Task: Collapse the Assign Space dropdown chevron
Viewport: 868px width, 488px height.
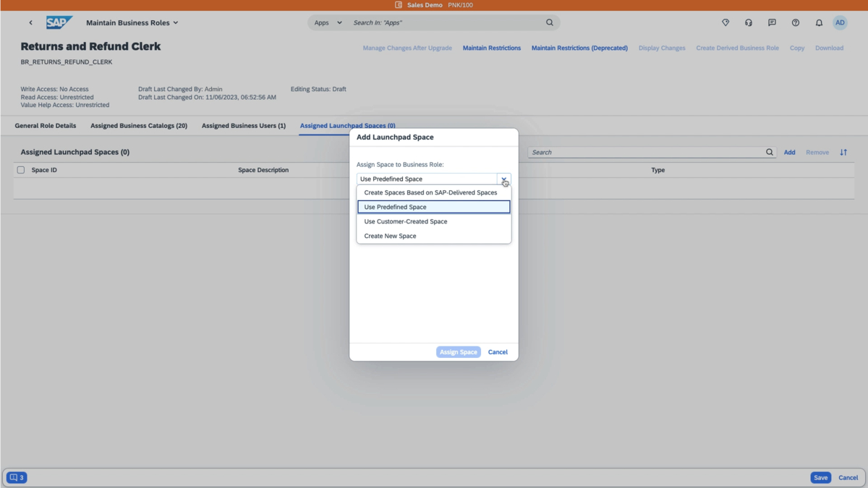Action: tap(504, 179)
